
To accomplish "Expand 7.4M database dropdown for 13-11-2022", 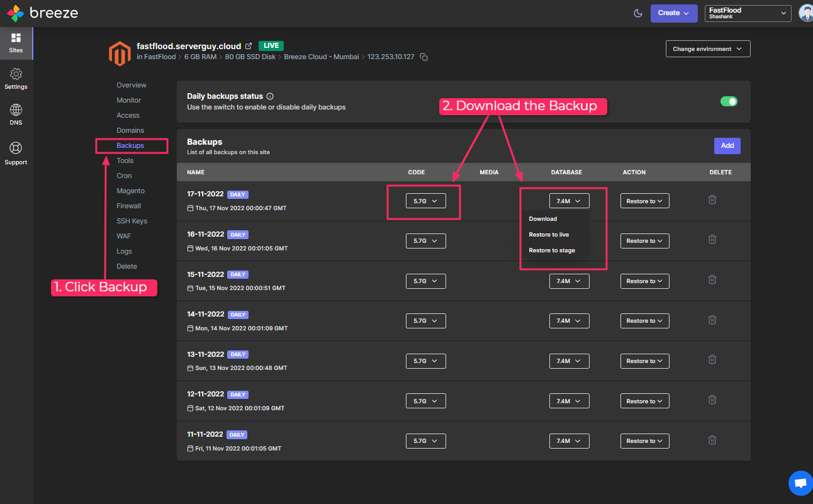I will click(x=569, y=361).
